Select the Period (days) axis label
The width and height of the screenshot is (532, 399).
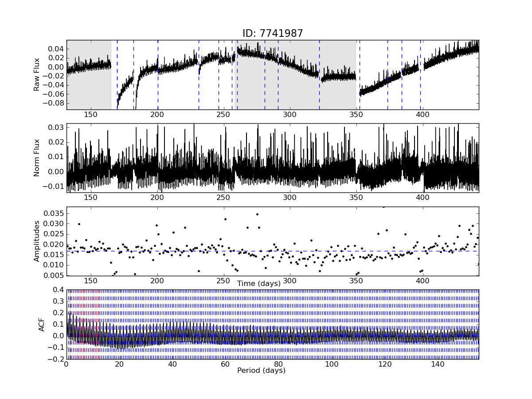coord(261,370)
